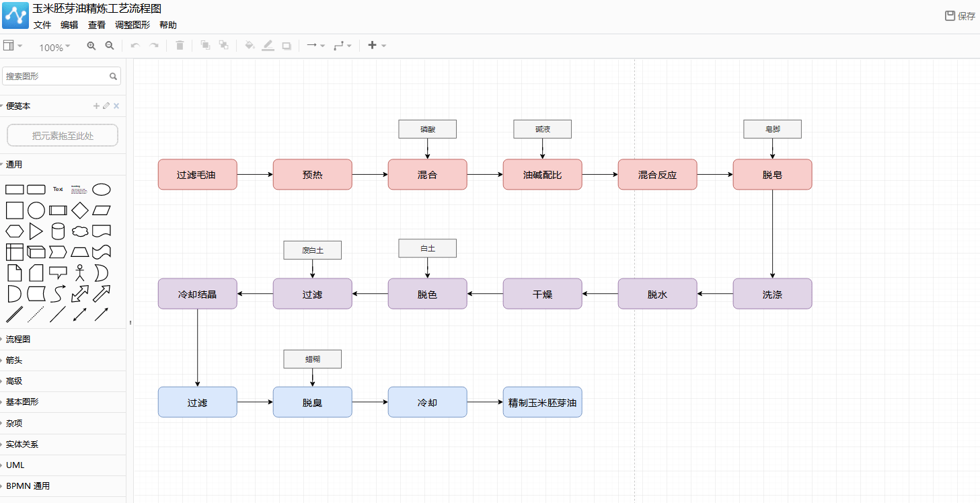Select the callout speech bubble shape
Screen dimensions: 980x503
click(58, 272)
